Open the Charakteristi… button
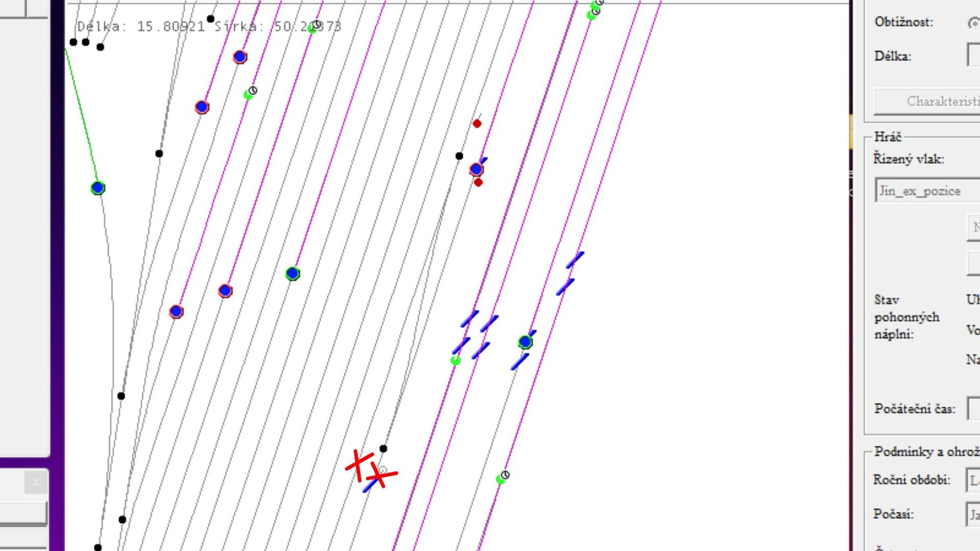The image size is (980, 551). 927,101
